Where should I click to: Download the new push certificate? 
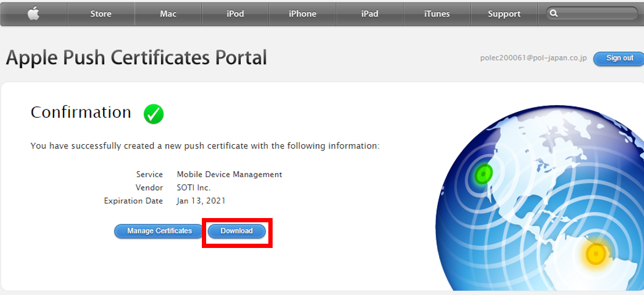pos(237,231)
